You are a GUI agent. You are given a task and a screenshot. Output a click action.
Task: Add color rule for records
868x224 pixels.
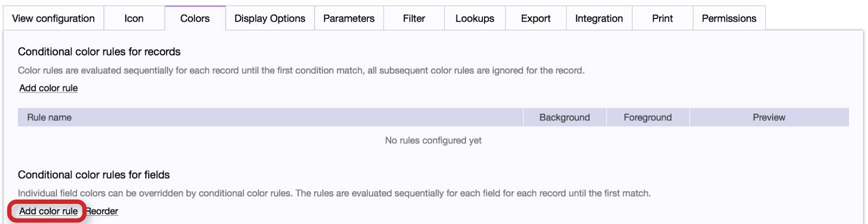[48, 88]
